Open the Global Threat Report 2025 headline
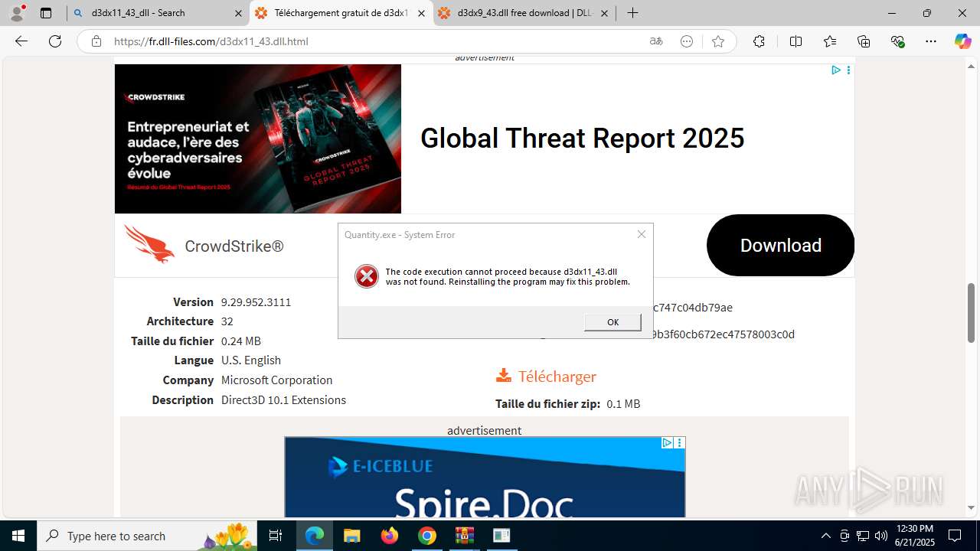Screen dimensions: 980x551 click(582, 139)
